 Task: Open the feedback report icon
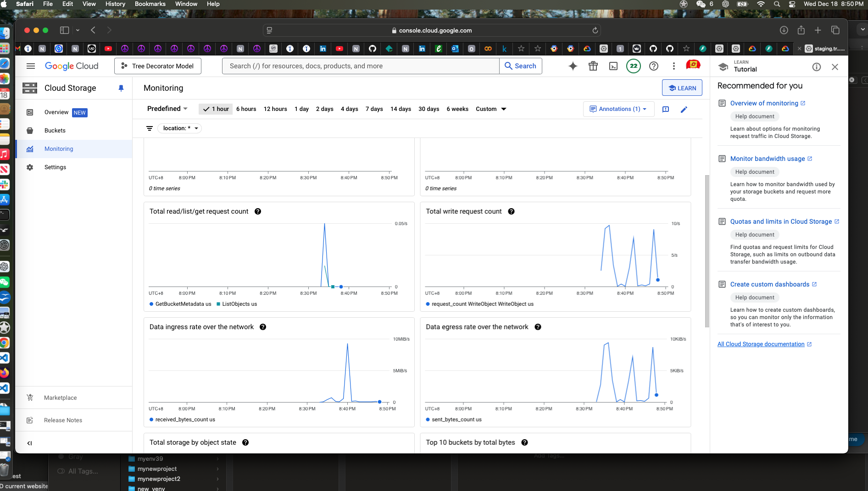coord(666,109)
